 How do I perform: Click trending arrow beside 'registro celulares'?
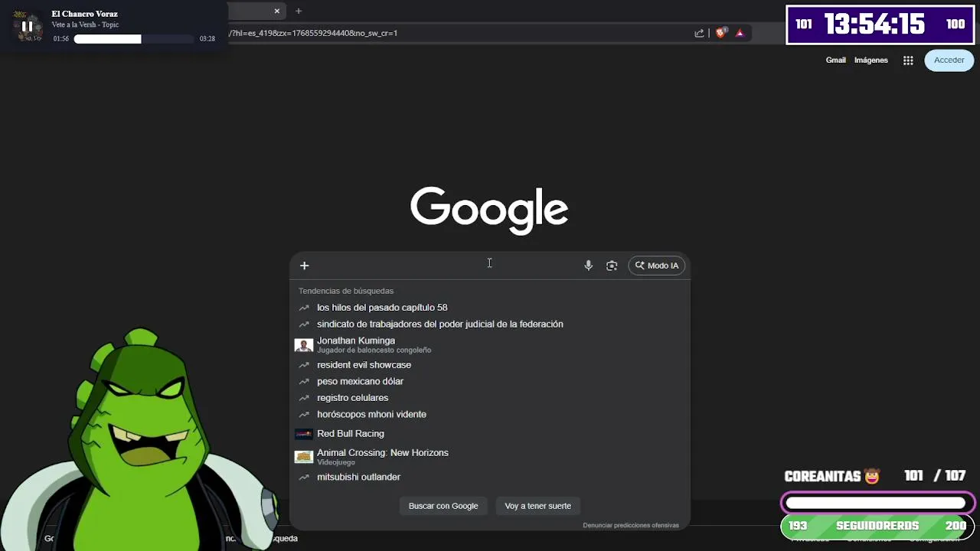[304, 398]
